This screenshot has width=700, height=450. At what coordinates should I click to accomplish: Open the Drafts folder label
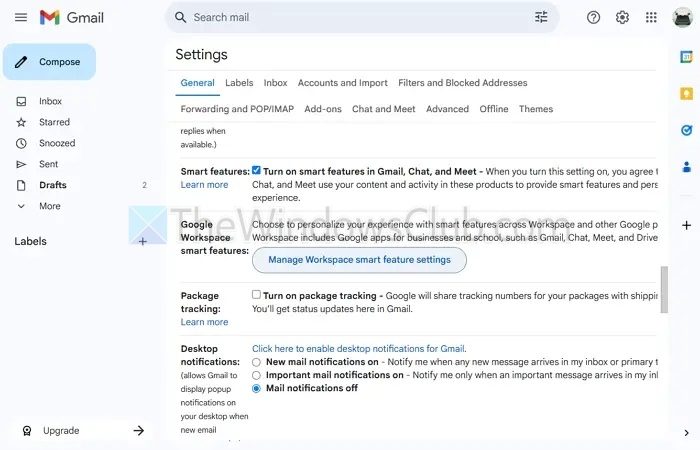point(53,185)
